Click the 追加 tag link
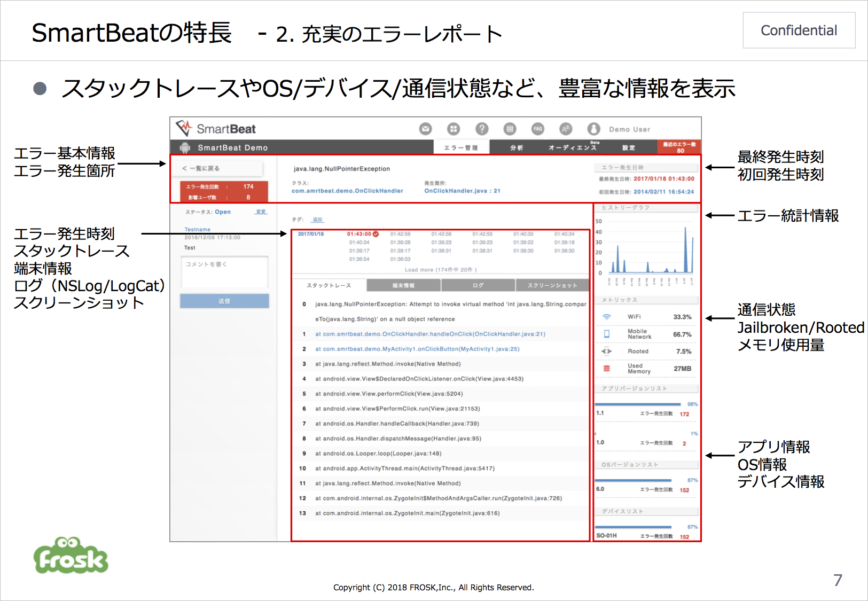This screenshot has height=601, width=868. tap(318, 220)
